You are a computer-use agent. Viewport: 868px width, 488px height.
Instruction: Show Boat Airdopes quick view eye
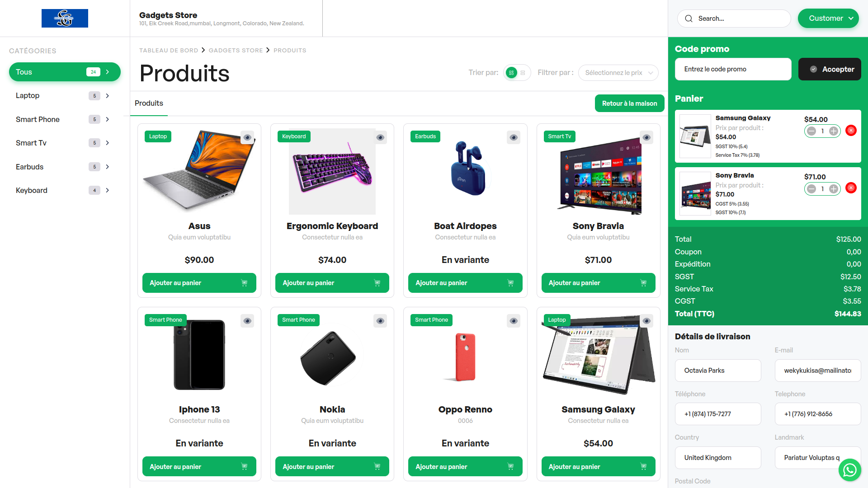click(x=514, y=137)
